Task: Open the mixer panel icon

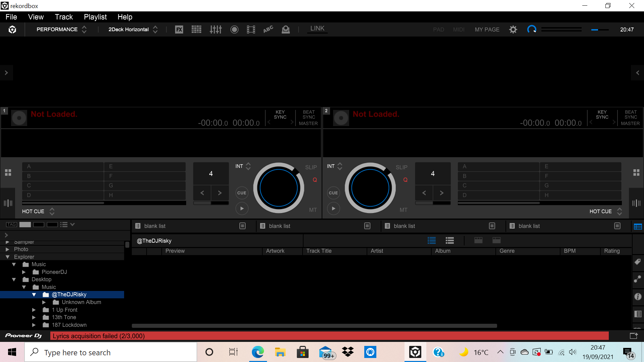Action: (x=216, y=29)
